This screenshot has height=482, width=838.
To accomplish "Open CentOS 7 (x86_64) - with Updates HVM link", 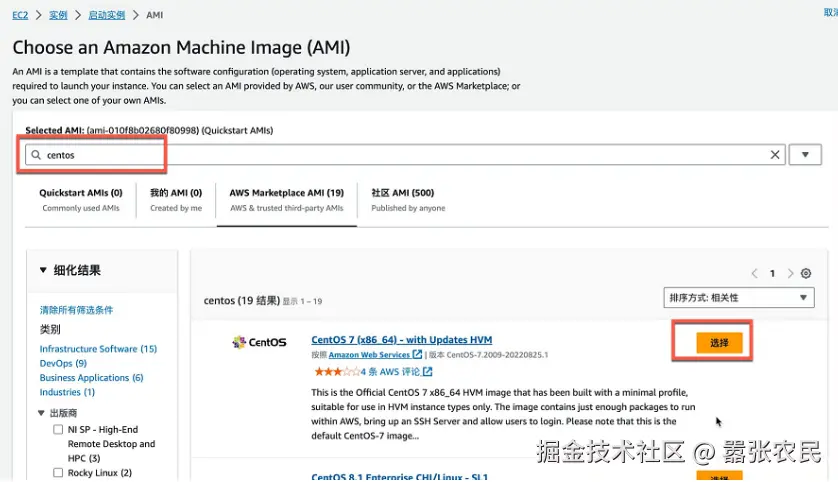I will pos(402,340).
